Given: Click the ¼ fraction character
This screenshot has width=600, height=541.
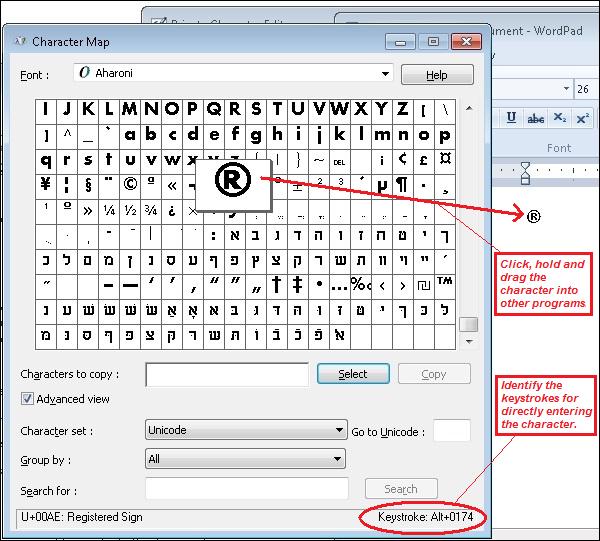Looking at the screenshot, I should pos(109,210).
